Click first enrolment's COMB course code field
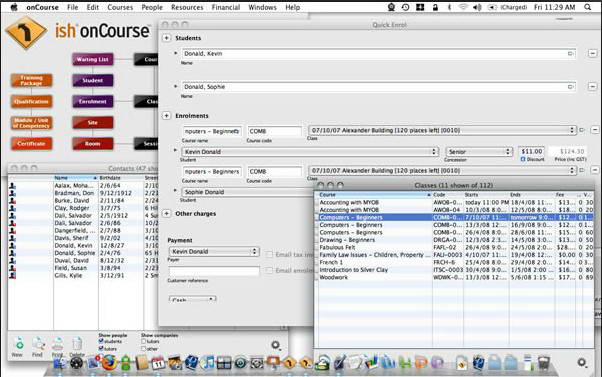This screenshot has height=377, width=602. (x=275, y=131)
